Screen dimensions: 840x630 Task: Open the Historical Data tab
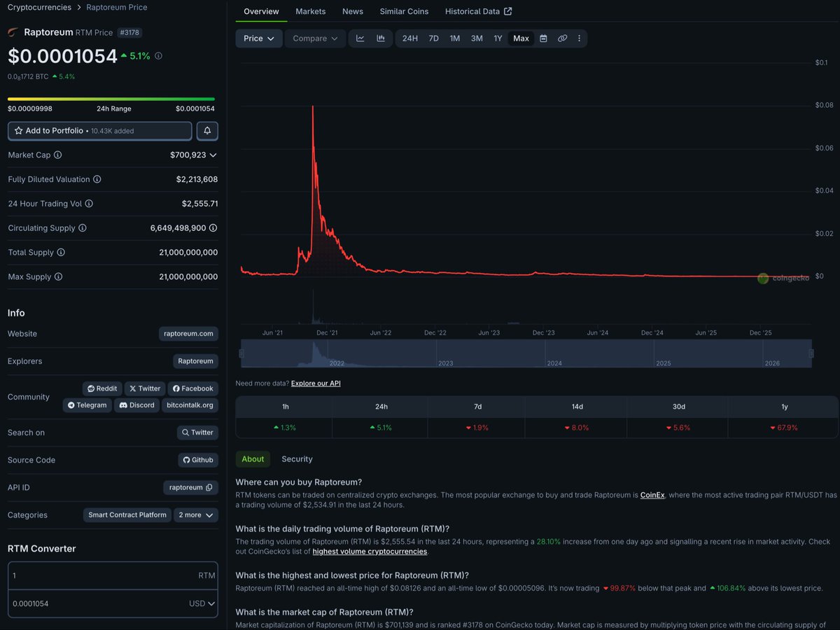tap(479, 11)
